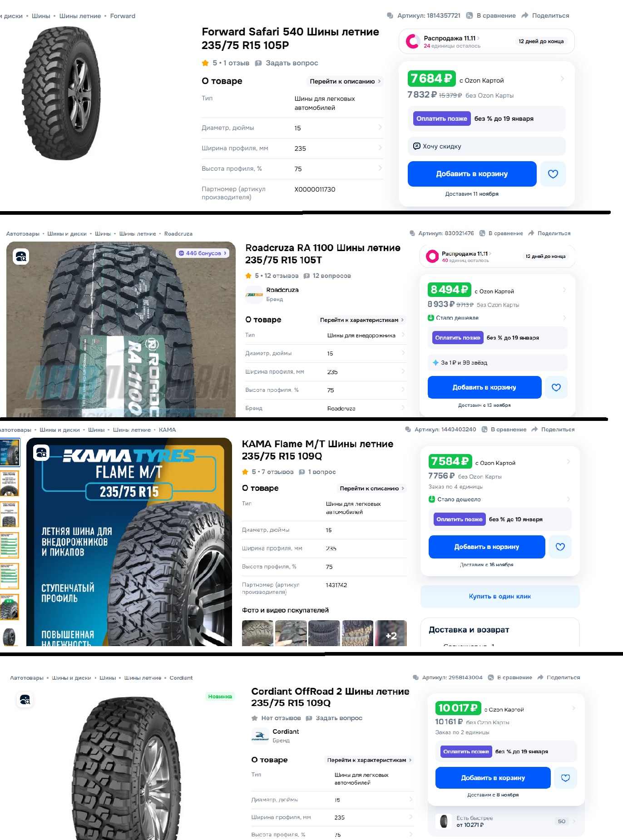Image resolution: width=623 pixels, height=840 pixels.
Task: Open the '+2' buyer photos thumbnail
Action: 391,633
